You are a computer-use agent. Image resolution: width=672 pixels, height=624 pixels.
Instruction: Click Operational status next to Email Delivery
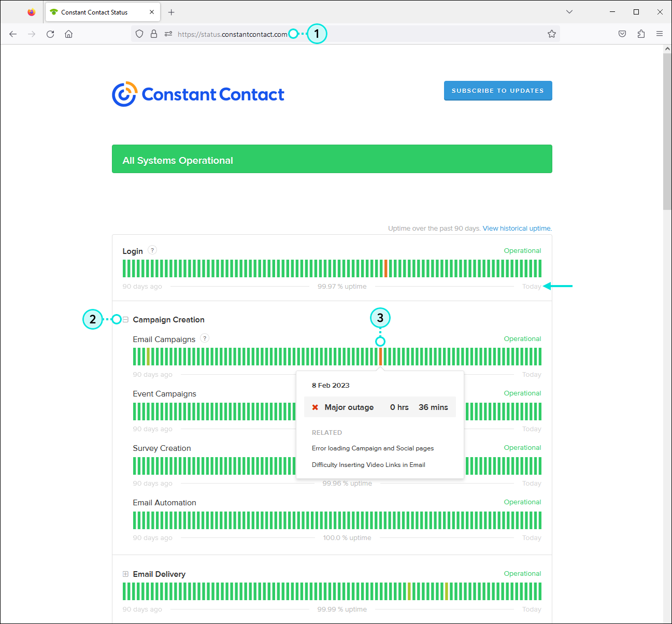pyautogui.click(x=522, y=574)
